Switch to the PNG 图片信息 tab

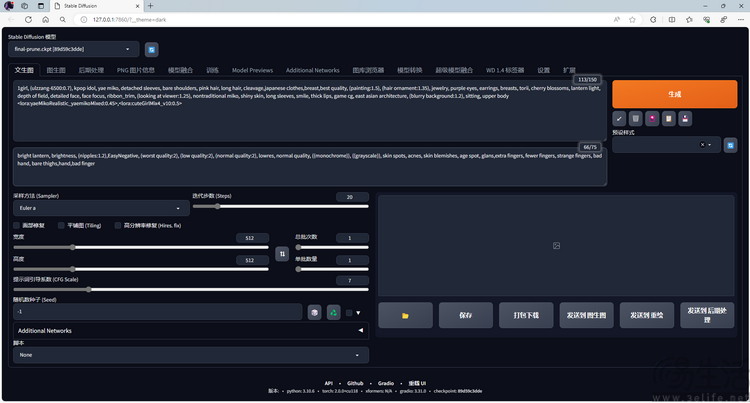(x=136, y=70)
